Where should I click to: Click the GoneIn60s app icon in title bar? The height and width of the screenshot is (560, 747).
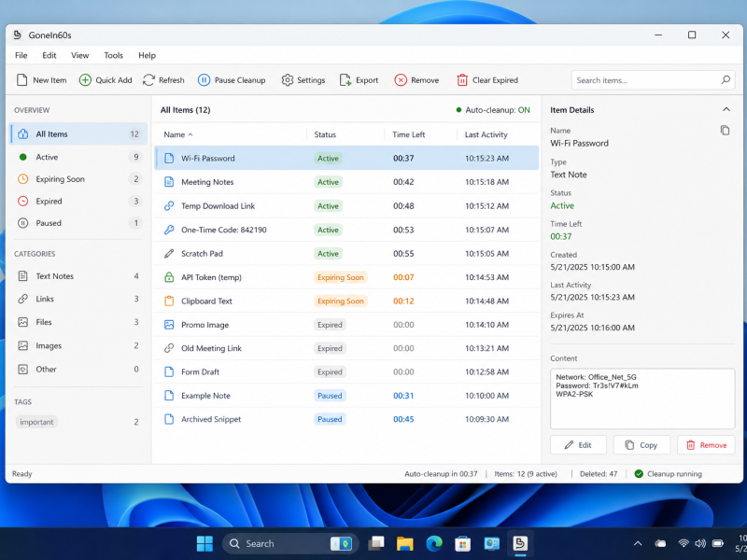pos(18,35)
